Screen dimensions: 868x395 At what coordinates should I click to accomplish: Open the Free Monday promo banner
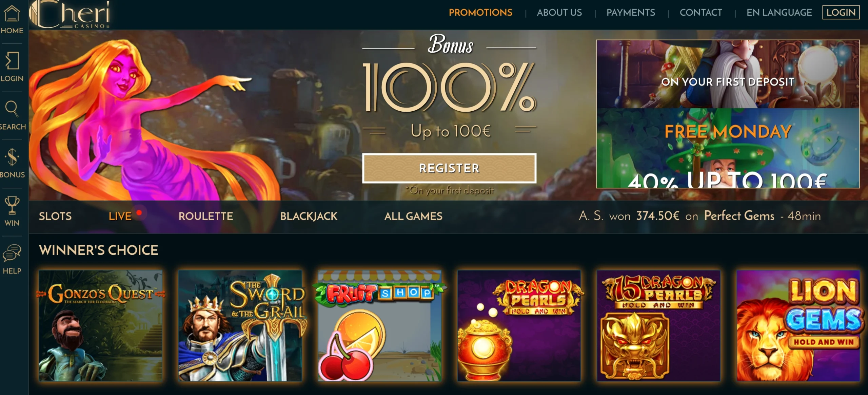[728, 148]
